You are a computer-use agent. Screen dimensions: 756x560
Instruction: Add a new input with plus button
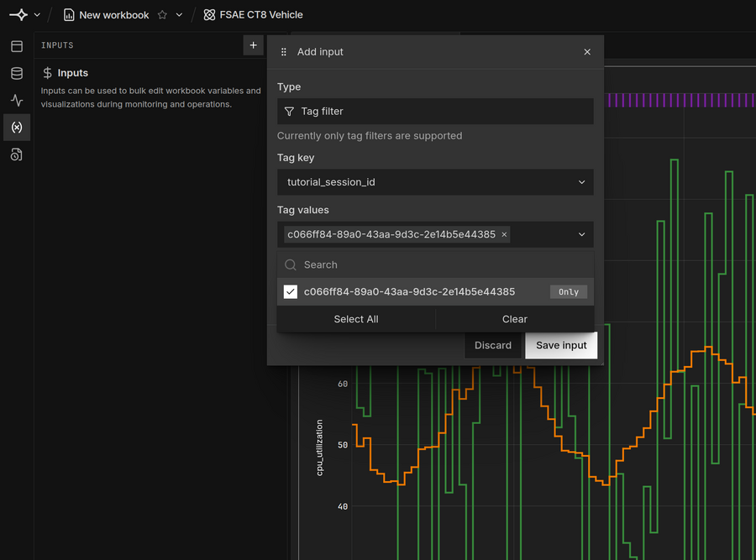[x=253, y=45]
